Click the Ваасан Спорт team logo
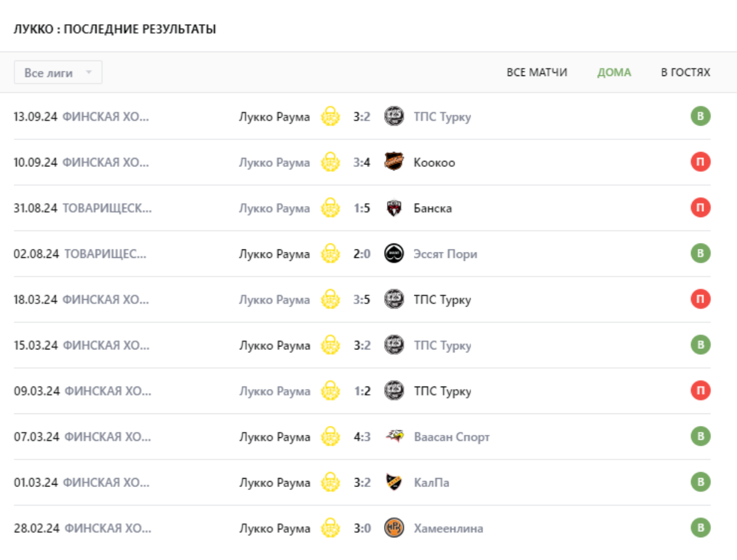The height and width of the screenshot is (560, 737). point(394,437)
